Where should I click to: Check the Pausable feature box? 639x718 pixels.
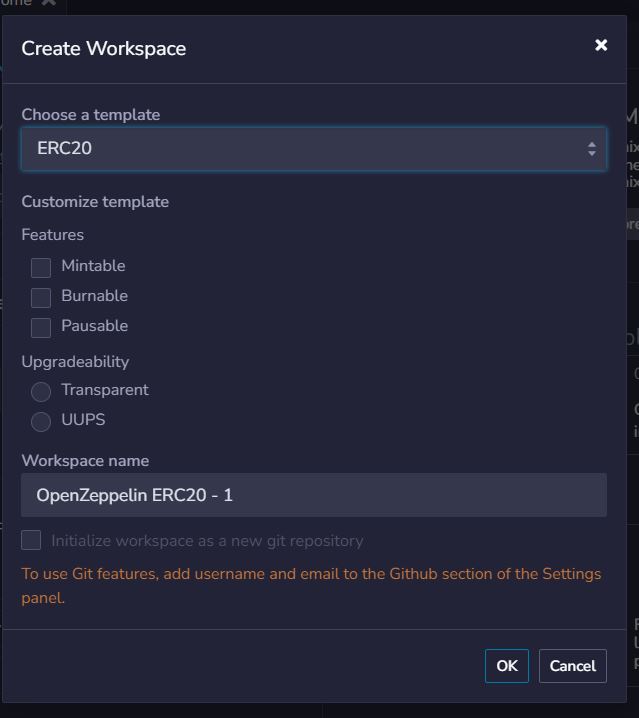click(41, 327)
